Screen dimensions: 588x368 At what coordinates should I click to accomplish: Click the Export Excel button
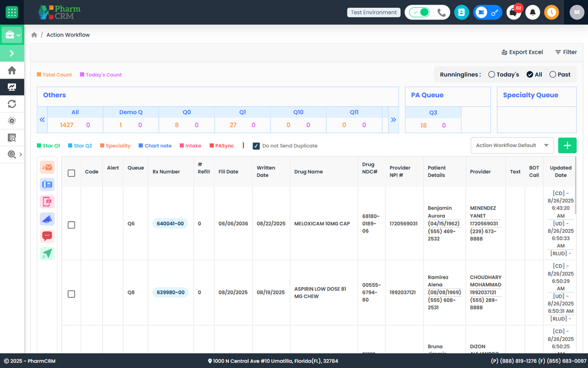tap(522, 52)
